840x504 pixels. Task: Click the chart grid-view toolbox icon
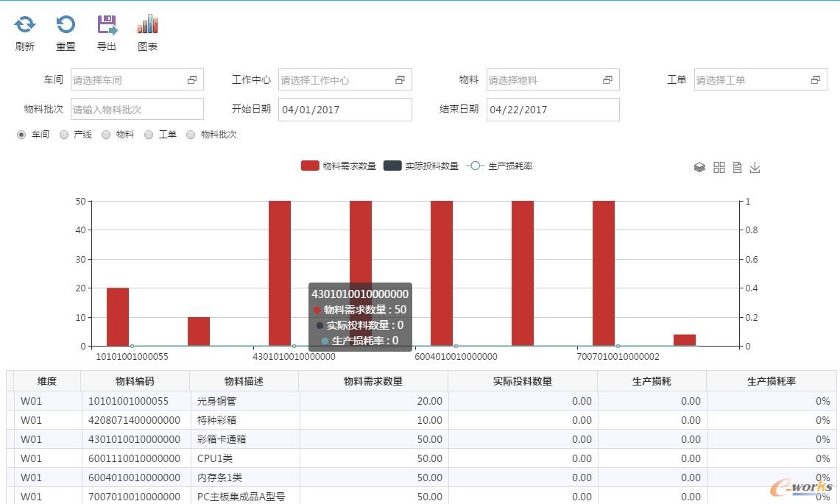click(x=719, y=168)
